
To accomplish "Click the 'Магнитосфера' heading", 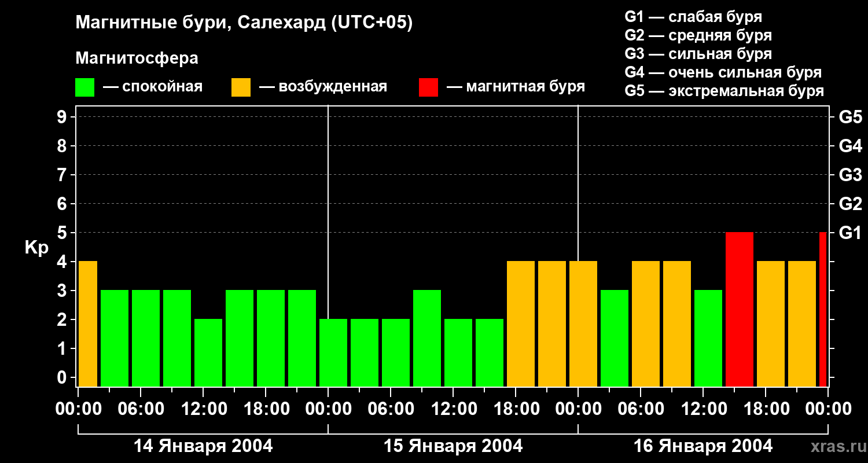I will pyautogui.click(x=137, y=58).
